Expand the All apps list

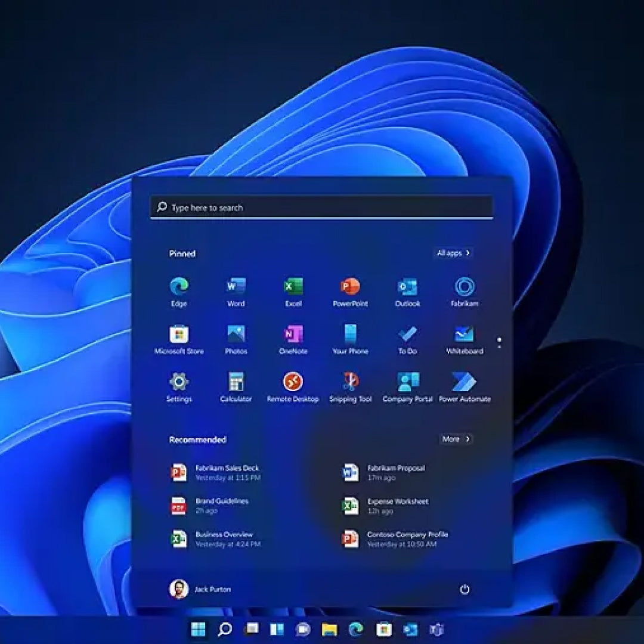click(453, 253)
